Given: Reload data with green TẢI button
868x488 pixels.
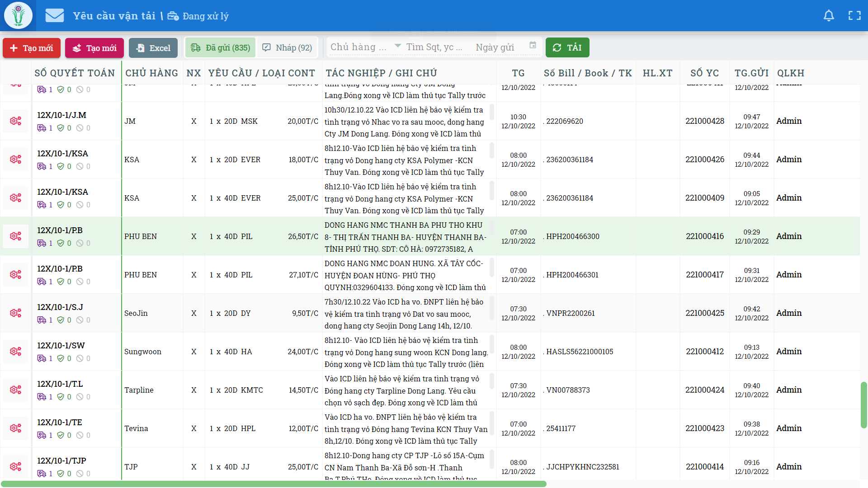Looking at the screenshot, I should pos(567,47).
